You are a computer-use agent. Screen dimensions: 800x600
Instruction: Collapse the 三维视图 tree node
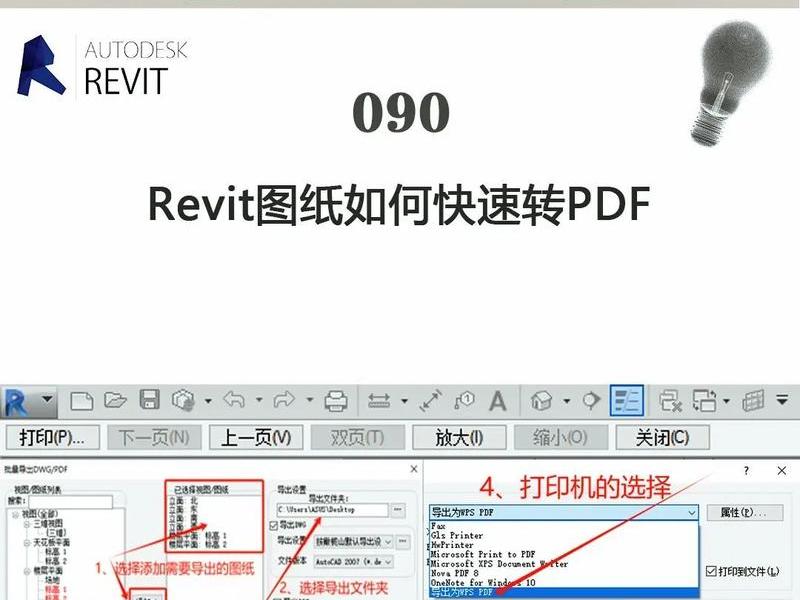[27, 523]
